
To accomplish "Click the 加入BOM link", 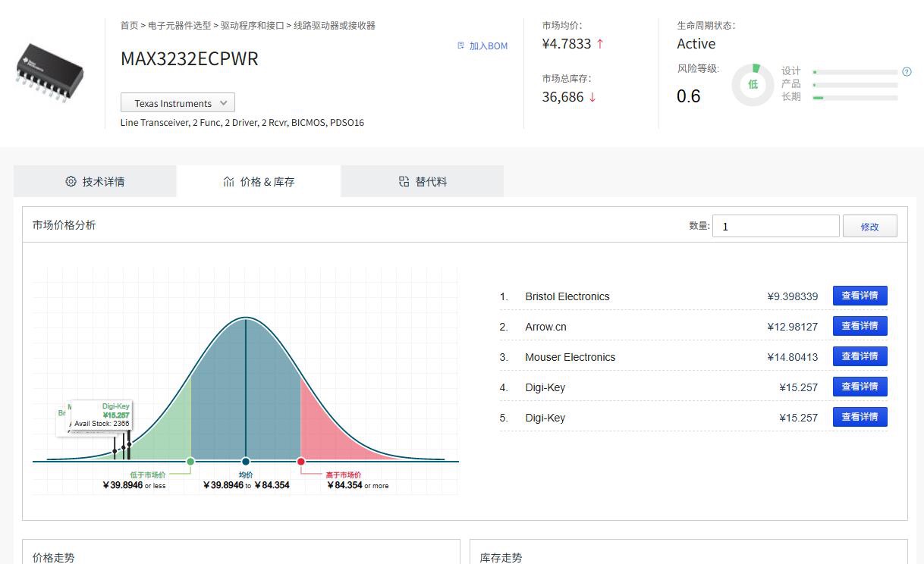I will [x=489, y=46].
